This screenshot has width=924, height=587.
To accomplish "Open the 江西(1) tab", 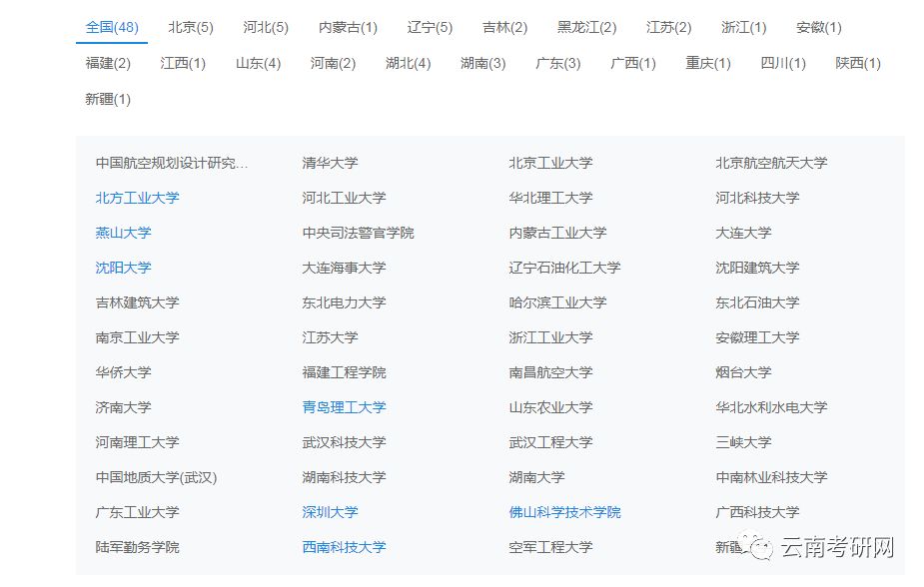I will tap(183, 63).
